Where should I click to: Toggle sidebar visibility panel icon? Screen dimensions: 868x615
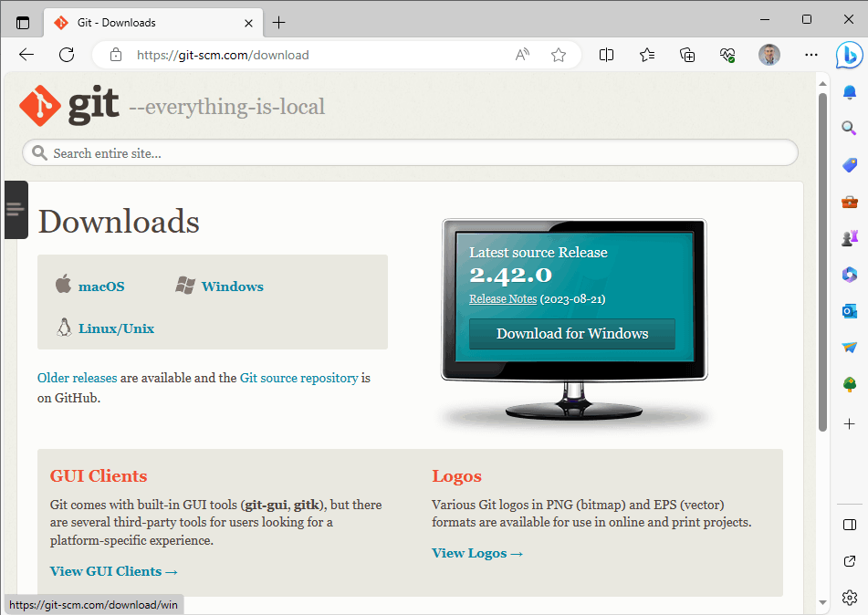coord(849,525)
